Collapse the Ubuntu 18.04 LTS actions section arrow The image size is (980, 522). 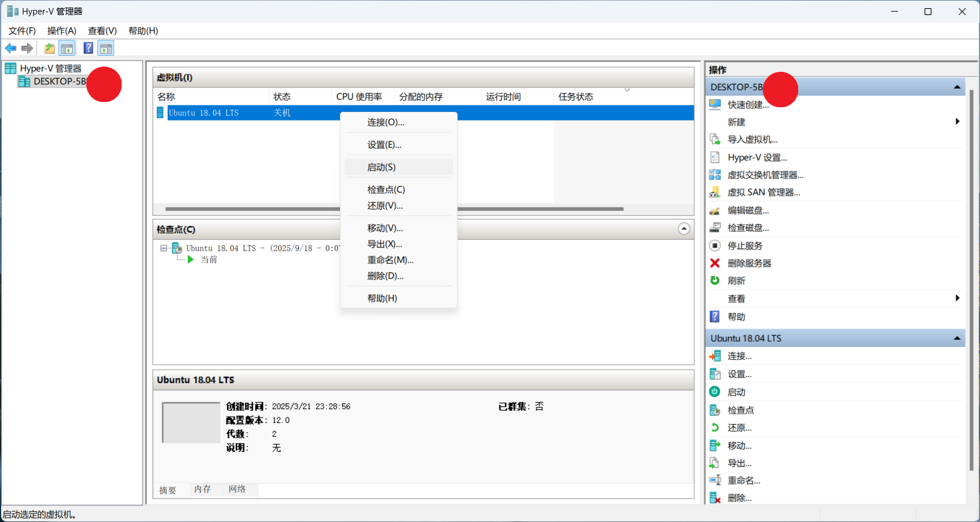point(957,338)
